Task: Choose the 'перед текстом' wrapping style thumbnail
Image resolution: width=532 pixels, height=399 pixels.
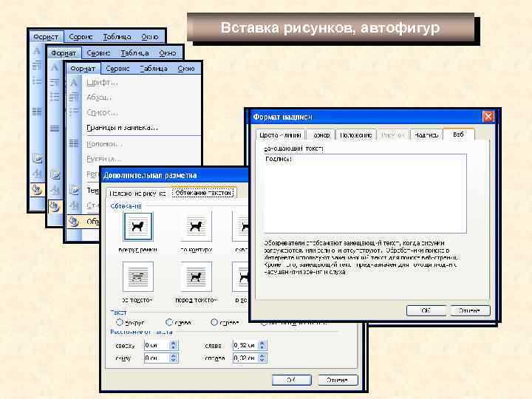Action: [196, 276]
